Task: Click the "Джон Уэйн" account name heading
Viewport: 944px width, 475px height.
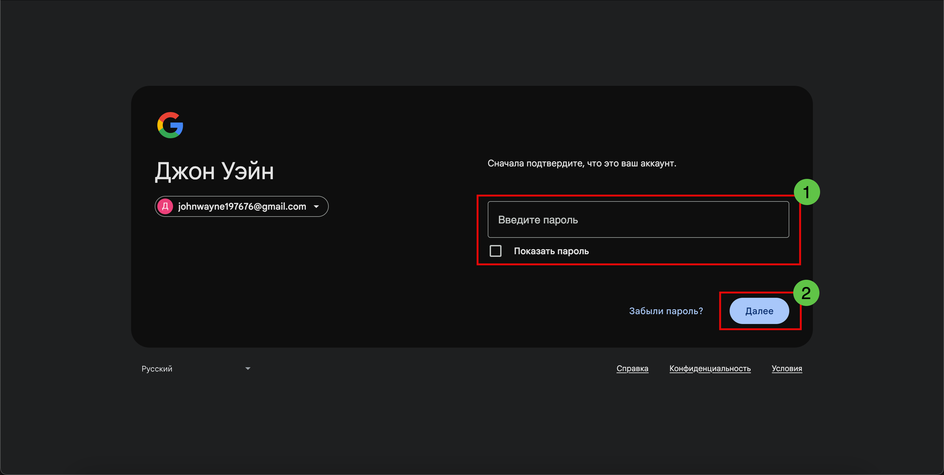Action: pos(214,172)
